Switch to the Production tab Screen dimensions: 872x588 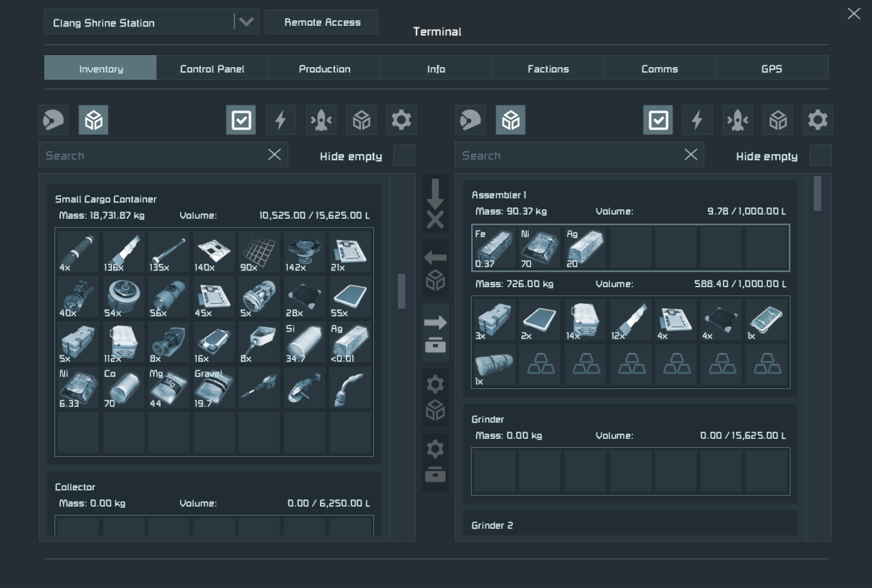click(x=324, y=68)
